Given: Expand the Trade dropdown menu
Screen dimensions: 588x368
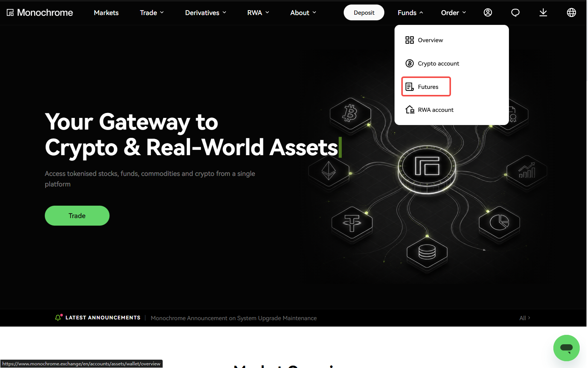Looking at the screenshot, I should [x=152, y=12].
